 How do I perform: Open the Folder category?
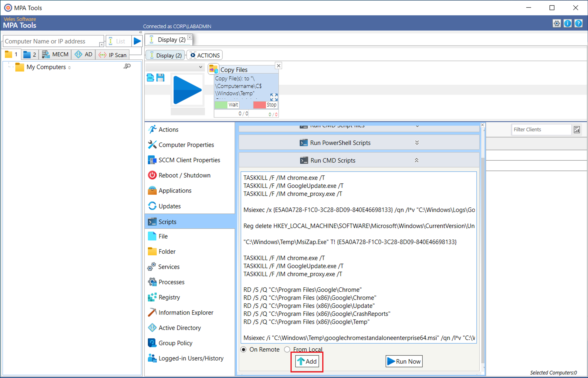click(x=190, y=251)
